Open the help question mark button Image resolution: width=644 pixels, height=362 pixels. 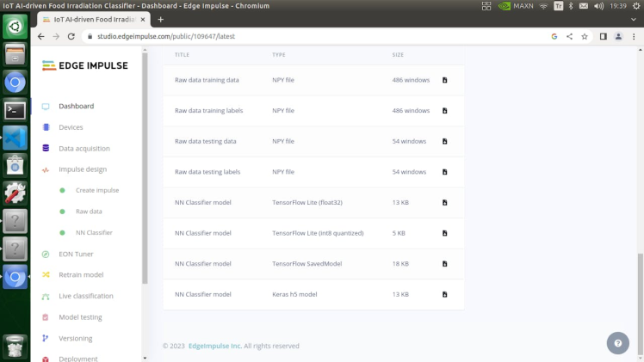[x=617, y=343]
